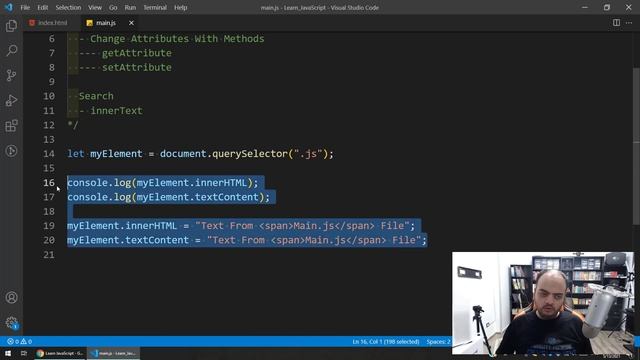Click the VS Code logo icon
The width and height of the screenshot is (640, 360).
(9, 7)
